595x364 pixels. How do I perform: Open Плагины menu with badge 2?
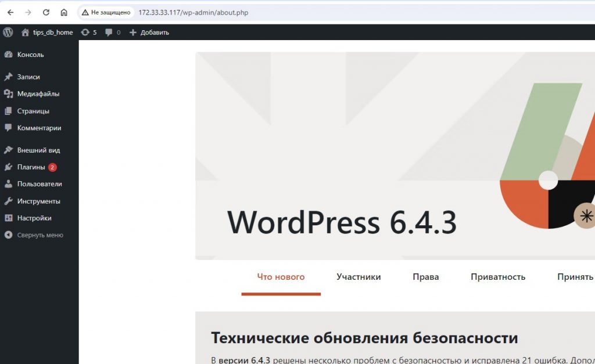tap(31, 167)
